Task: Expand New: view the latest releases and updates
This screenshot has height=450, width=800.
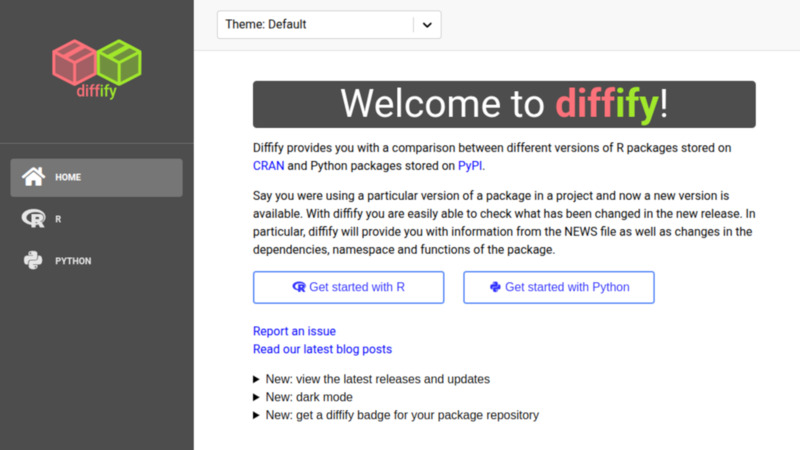Action: pyautogui.click(x=371, y=379)
